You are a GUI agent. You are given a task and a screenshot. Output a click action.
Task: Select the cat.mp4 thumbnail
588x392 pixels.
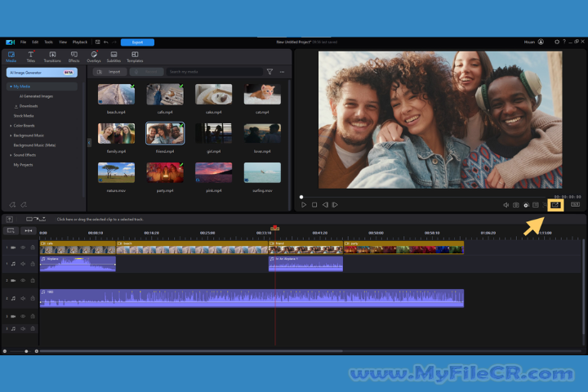click(262, 94)
